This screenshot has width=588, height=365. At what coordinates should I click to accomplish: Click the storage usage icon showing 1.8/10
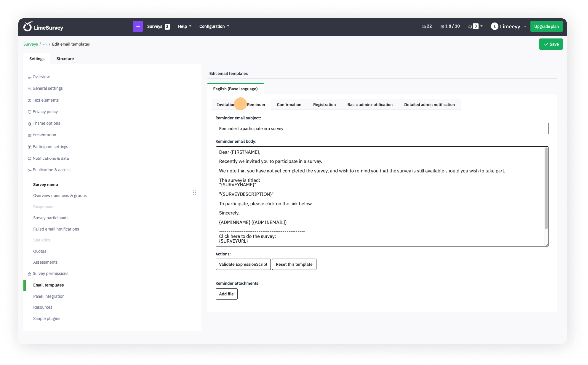(x=442, y=26)
